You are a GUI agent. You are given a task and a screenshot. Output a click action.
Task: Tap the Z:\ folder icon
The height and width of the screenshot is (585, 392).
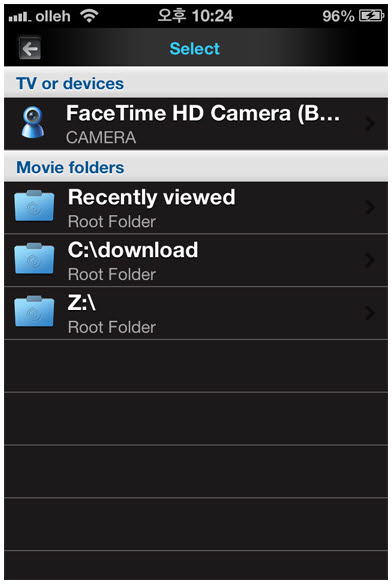pyautogui.click(x=34, y=312)
